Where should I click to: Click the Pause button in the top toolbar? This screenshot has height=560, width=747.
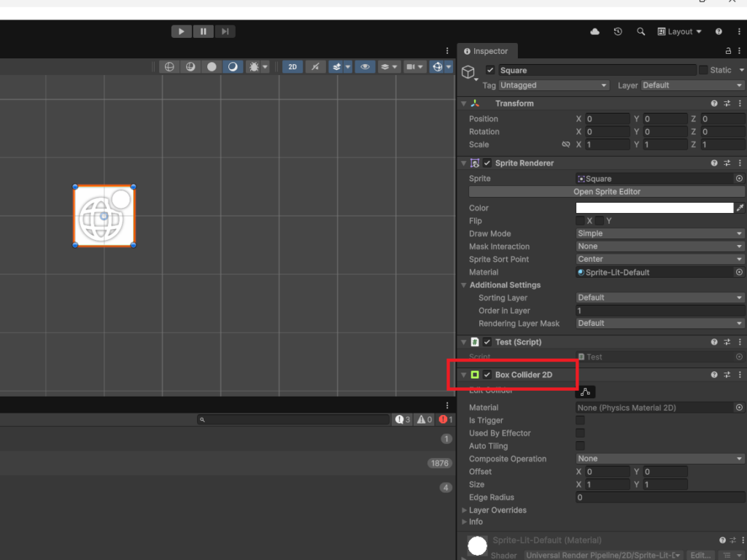(x=203, y=31)
